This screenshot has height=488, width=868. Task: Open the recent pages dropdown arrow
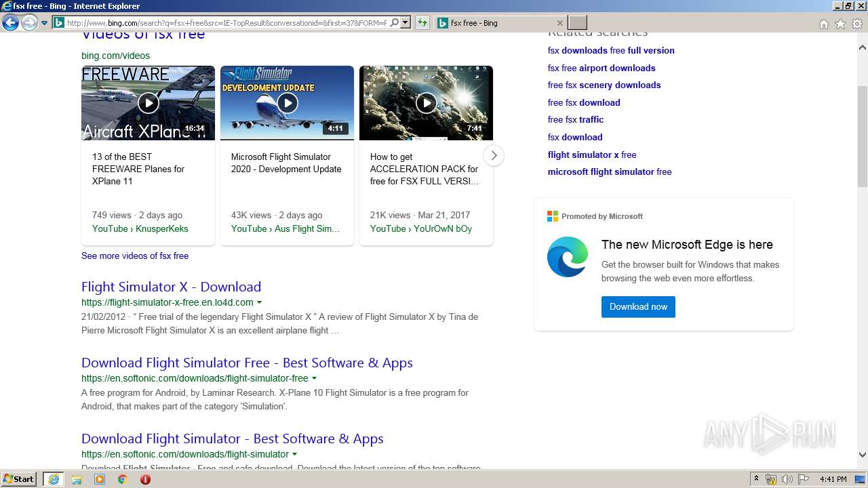click(x=44, y=23)
